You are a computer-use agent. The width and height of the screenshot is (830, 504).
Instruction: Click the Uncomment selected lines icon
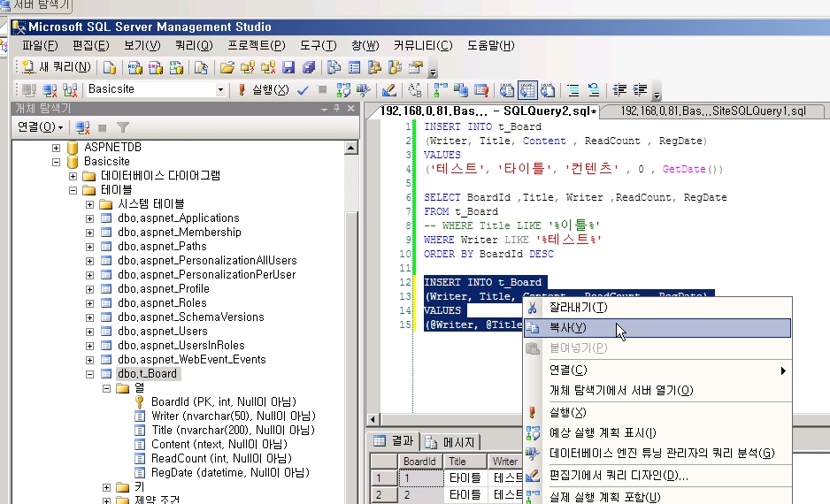594,90
